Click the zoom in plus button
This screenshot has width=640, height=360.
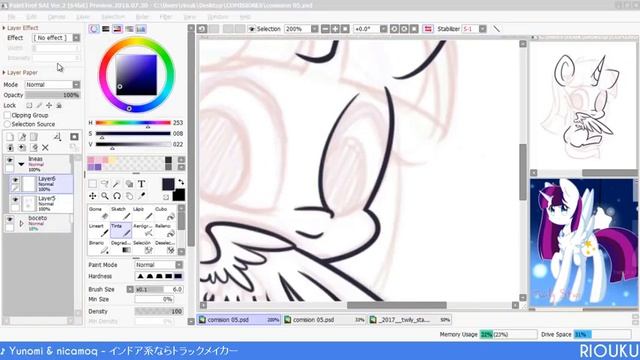(335, 29)
